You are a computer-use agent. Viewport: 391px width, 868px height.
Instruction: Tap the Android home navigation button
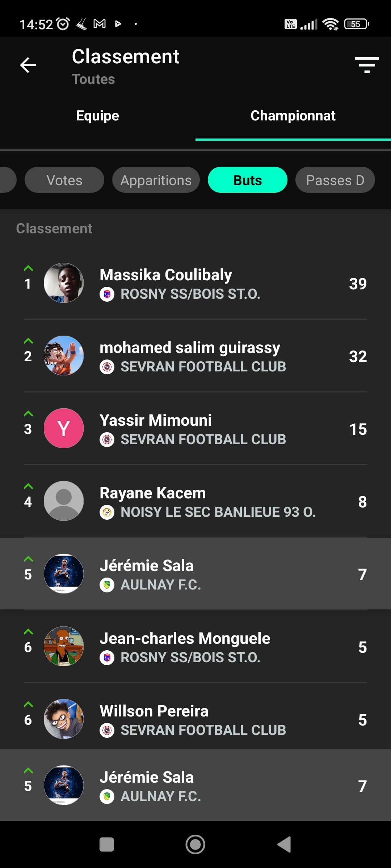click(195, 844)
